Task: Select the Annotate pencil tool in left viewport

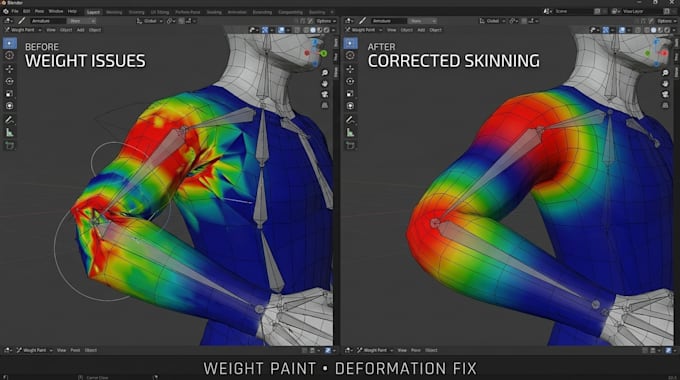Action: coord(10,120)
